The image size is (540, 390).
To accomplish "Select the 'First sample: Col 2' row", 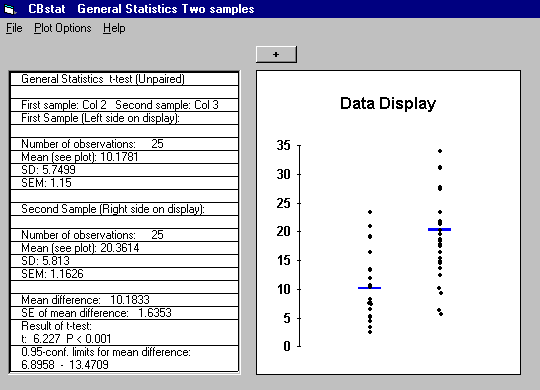I will point(124,105).
